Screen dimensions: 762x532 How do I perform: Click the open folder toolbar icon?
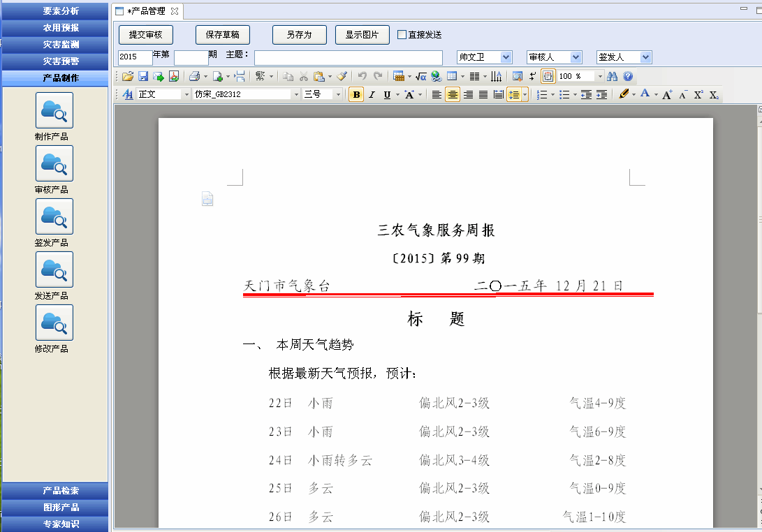128,76
